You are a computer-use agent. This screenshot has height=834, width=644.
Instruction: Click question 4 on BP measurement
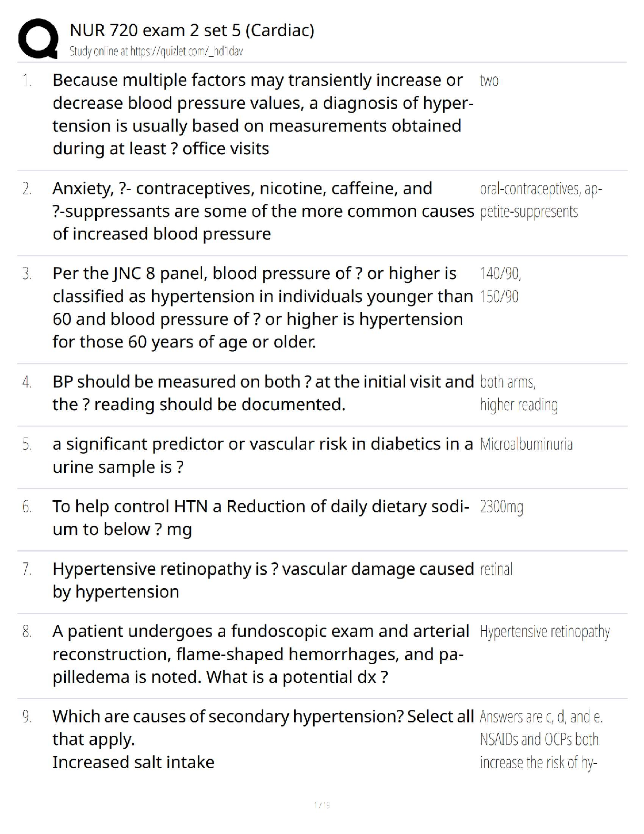[263, 393]
